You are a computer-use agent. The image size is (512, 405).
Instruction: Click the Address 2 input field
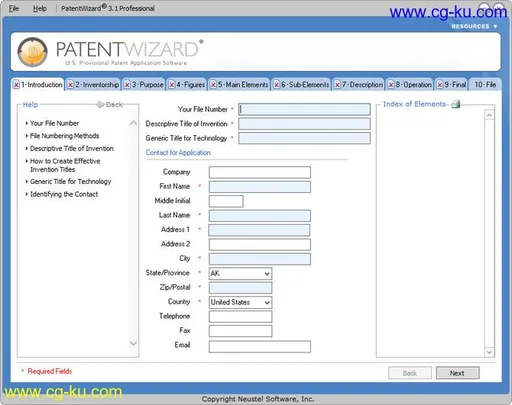click(260, 244)
